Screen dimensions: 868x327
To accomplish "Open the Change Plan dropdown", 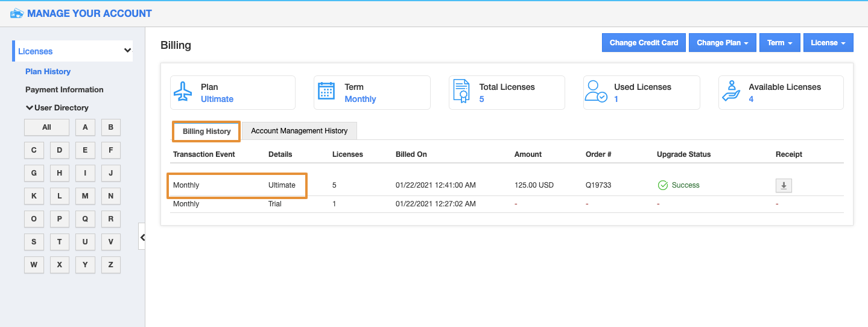I will (722, 43).
